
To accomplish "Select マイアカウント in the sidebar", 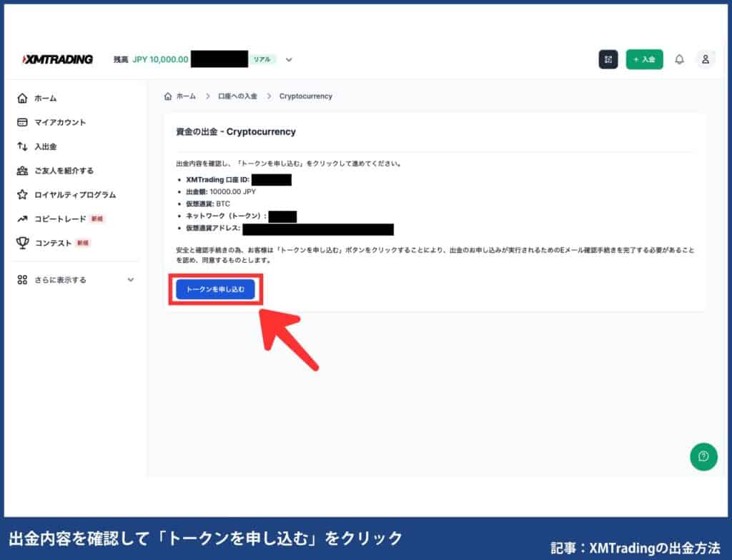I will click(x=60, y=122).
